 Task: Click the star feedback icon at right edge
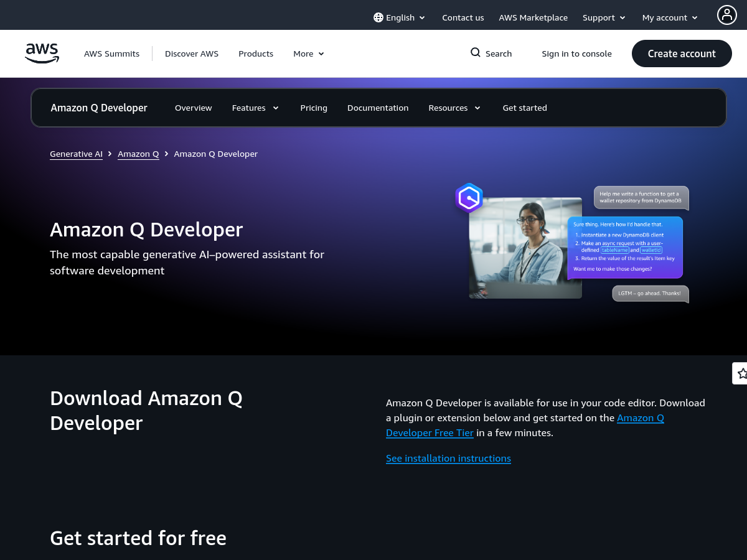click(741, 373)
